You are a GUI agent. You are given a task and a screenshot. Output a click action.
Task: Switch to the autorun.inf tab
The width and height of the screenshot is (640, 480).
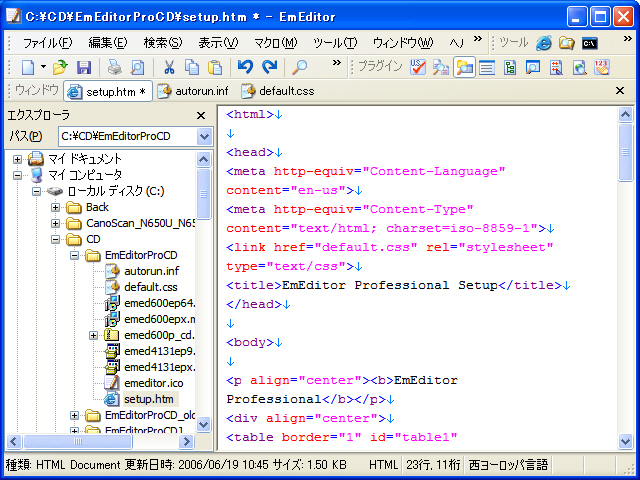(x=193, y=91)
